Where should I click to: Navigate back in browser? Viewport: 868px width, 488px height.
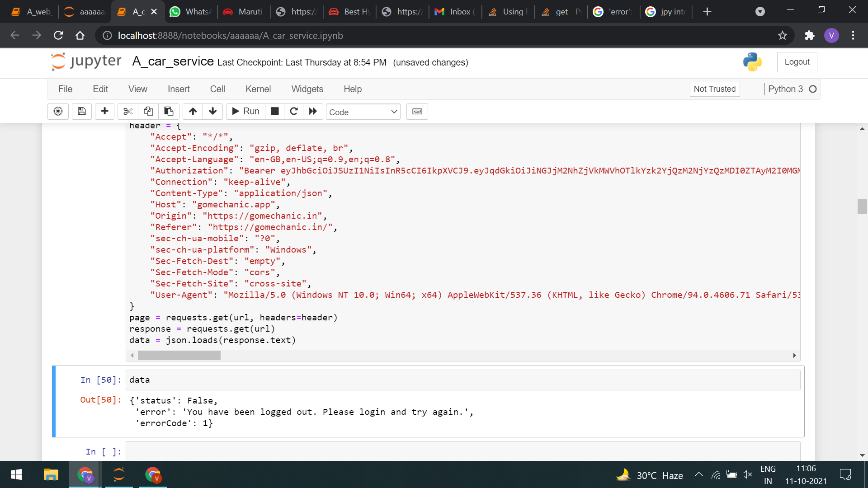(x=15, y=35)
